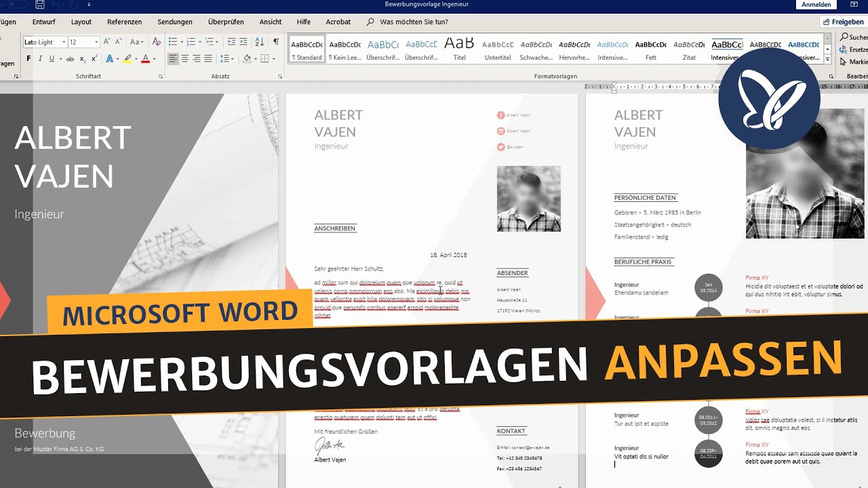This screenshot has width=868, height=488.
Task: Open the Acrobat tab
Action: tap(338, 22)
